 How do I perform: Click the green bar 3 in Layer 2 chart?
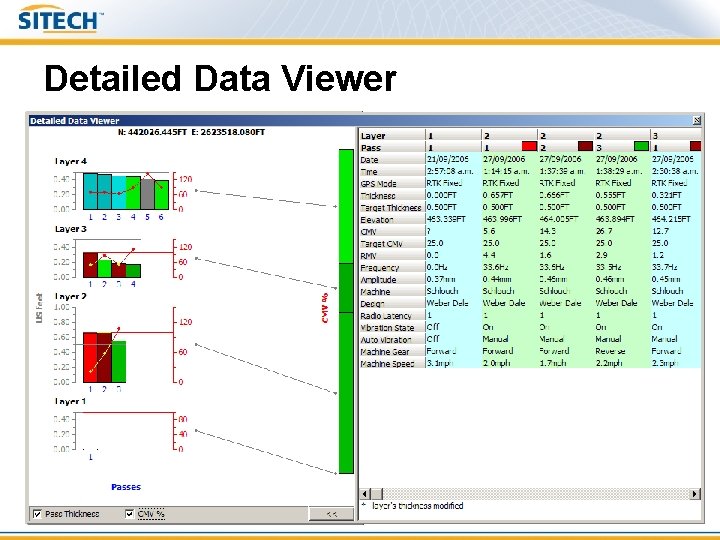click(x=119, y=361)
